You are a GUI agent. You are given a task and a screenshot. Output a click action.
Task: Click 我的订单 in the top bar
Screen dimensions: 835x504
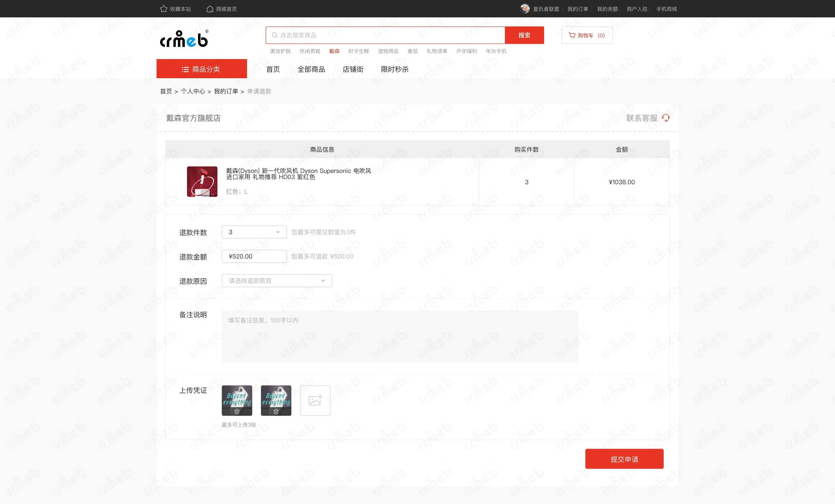pos(578,9)
